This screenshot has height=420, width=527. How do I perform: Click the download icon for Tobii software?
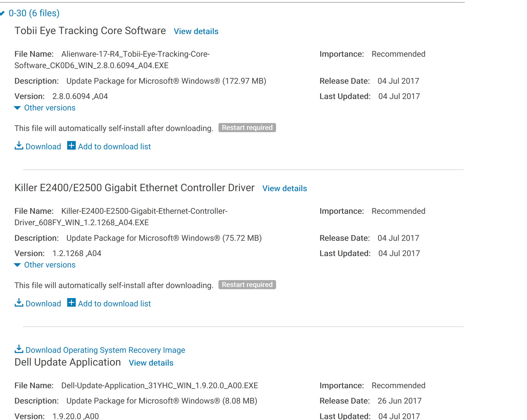[x=19, y=145]
